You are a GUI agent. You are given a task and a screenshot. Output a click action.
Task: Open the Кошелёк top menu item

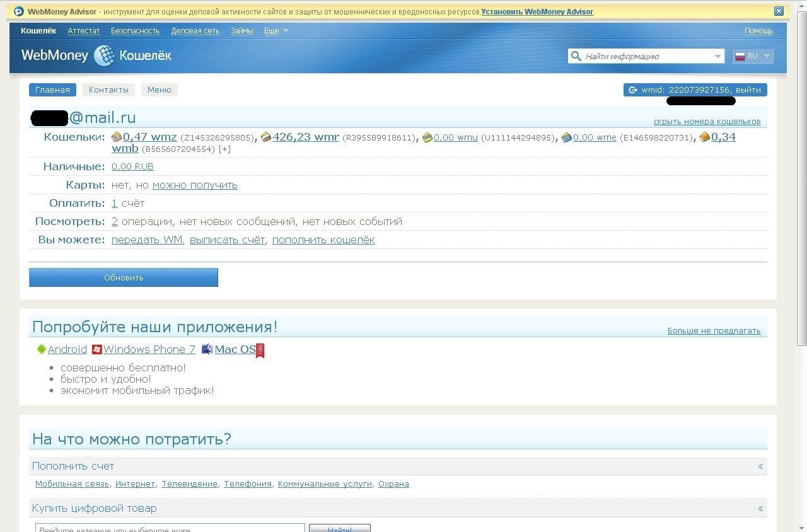(38, 31)
